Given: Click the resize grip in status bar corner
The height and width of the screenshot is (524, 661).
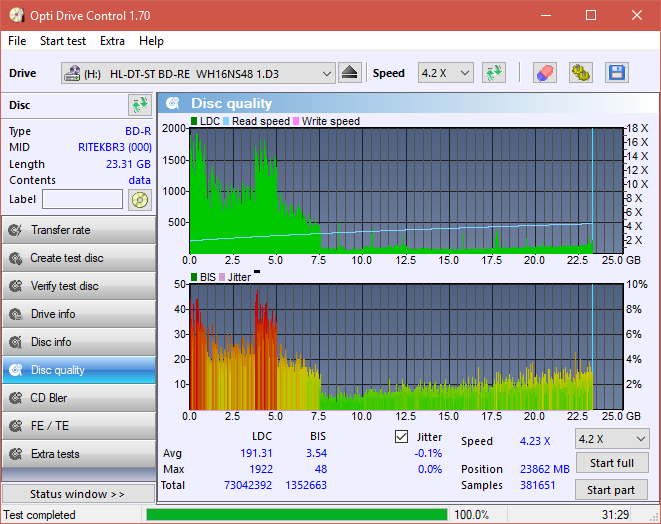Looking at the screenshot, I should (x=654, y=517).
